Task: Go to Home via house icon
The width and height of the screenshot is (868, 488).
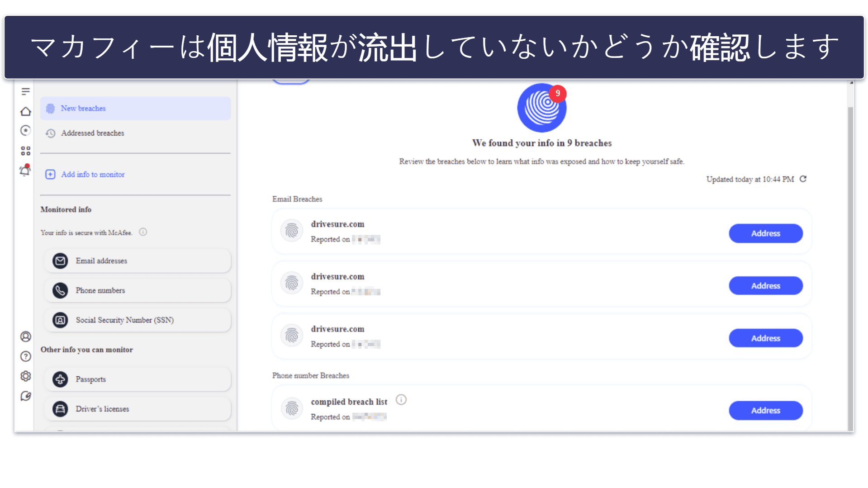Action: click(x=26, y=111)
